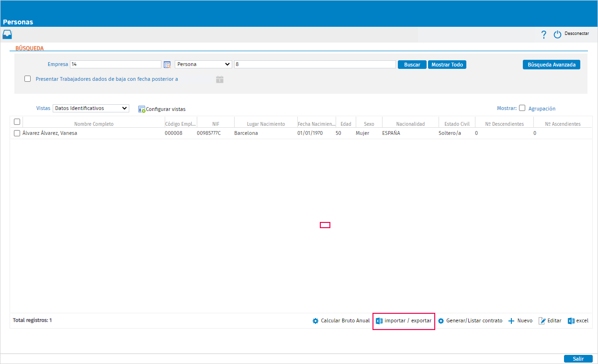Click the birth date 01/01/1970
This screenshot has height=364, width=598.
[310, 133]
